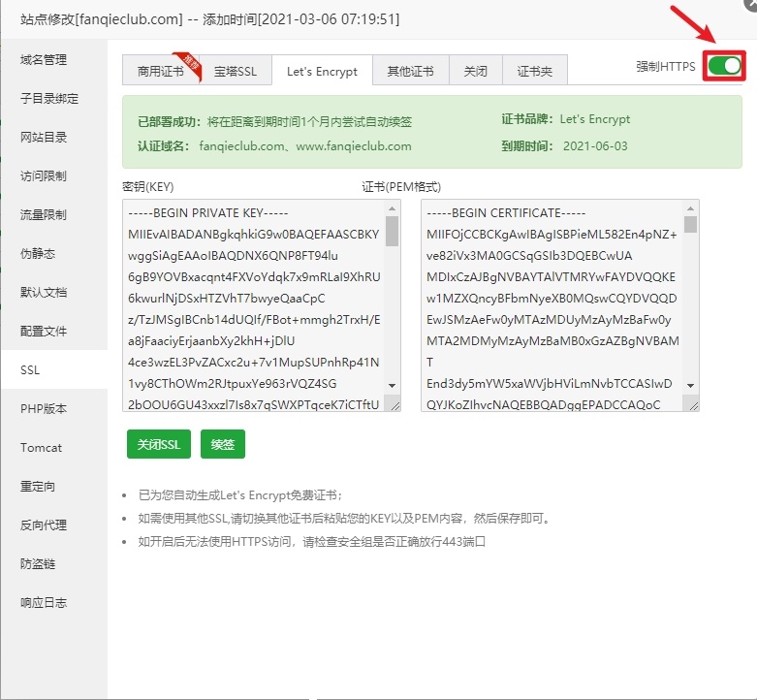The height and width of the screenshot is (700, 757).
Task: Click the certificate box scrollbar thumb
Action: click(x=690, y=225)
